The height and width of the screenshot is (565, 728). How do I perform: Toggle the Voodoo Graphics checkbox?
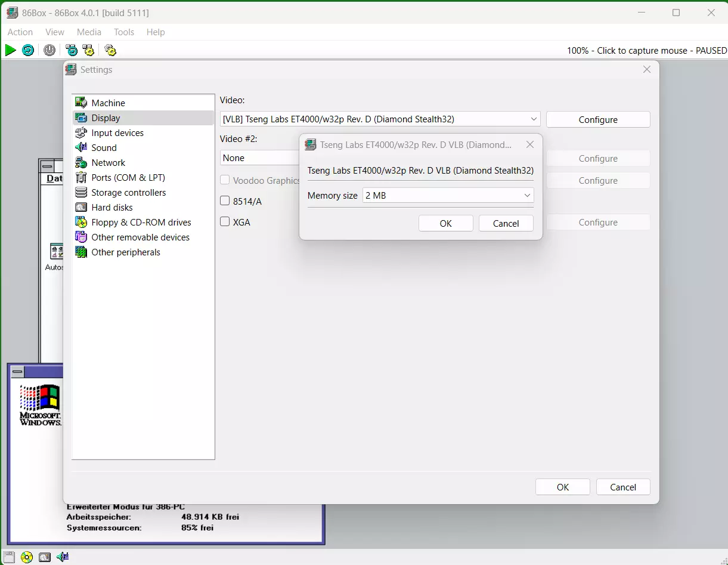tap(225, 180)
